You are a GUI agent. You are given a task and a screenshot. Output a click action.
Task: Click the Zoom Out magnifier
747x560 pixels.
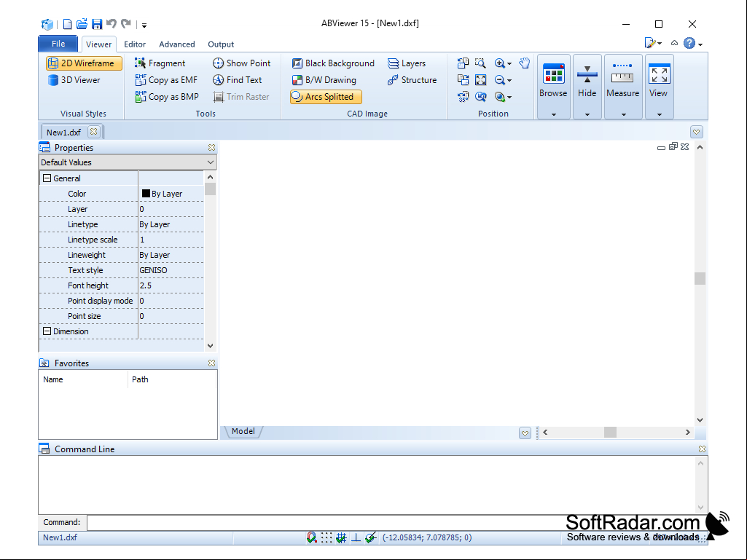(x=499, y=80)
